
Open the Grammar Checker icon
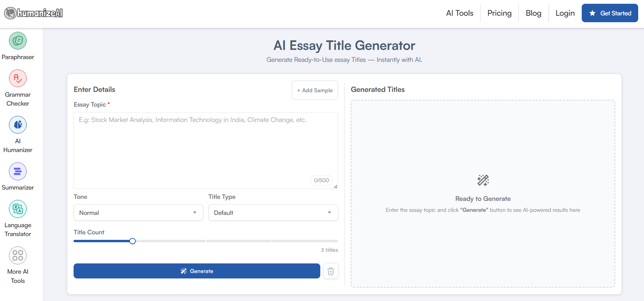[18, 79]
